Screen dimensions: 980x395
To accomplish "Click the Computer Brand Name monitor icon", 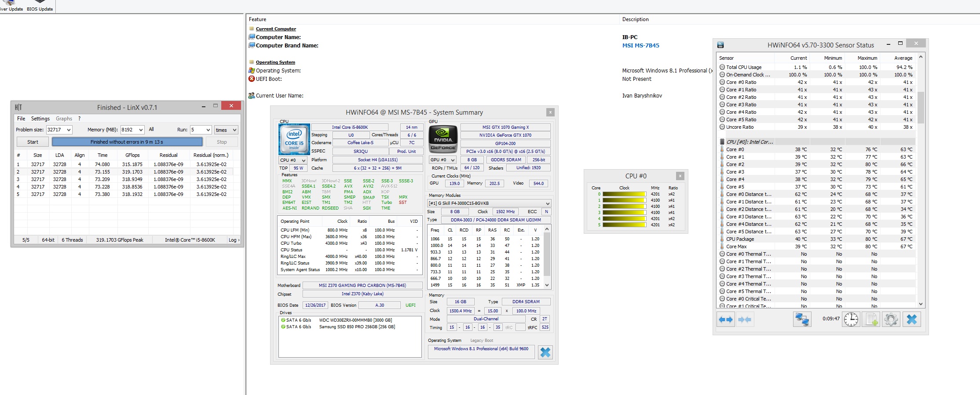I will [252, 45].
